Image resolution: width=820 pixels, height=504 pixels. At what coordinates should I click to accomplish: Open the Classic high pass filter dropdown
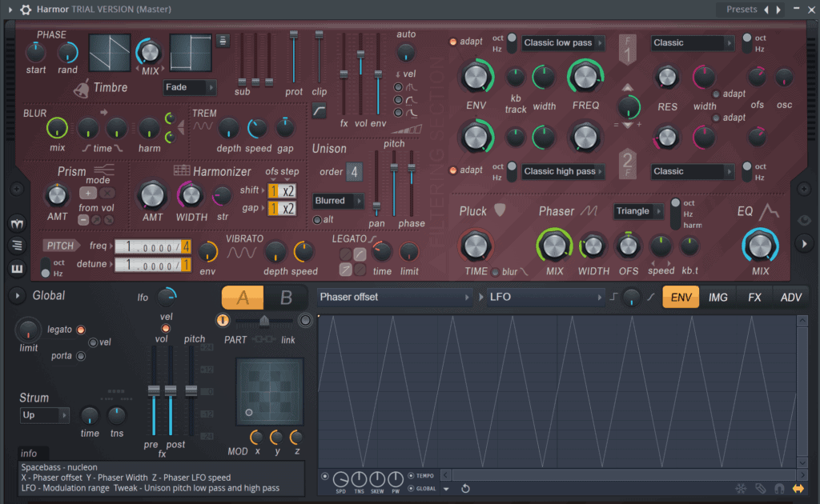[563, 171]
